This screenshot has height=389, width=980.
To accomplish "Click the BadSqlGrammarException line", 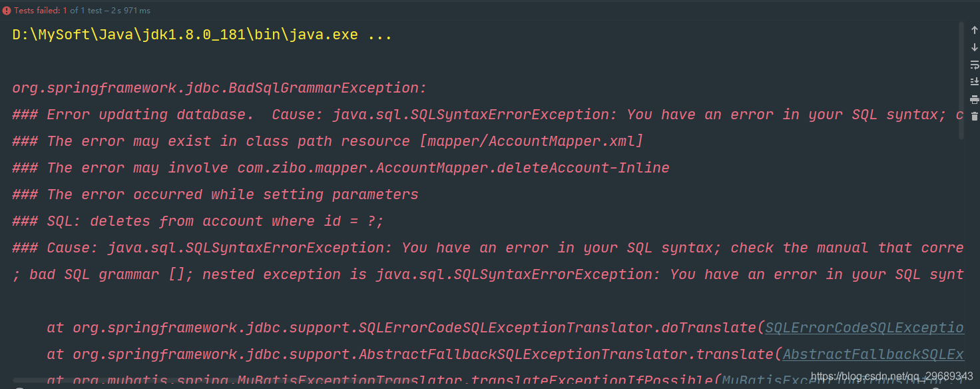I will coord(219,88).
